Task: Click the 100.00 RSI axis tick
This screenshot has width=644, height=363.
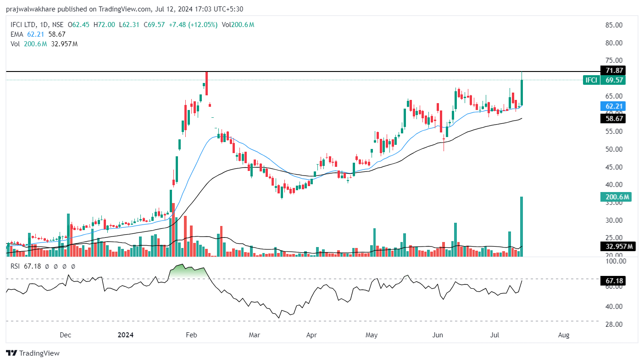Action: [x=615, y=261]
